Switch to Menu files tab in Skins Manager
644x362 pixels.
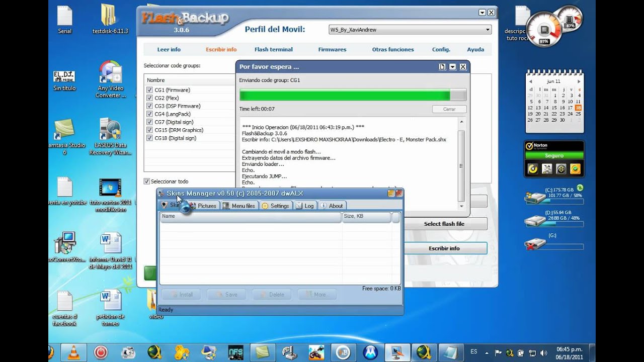click(239, 206)
